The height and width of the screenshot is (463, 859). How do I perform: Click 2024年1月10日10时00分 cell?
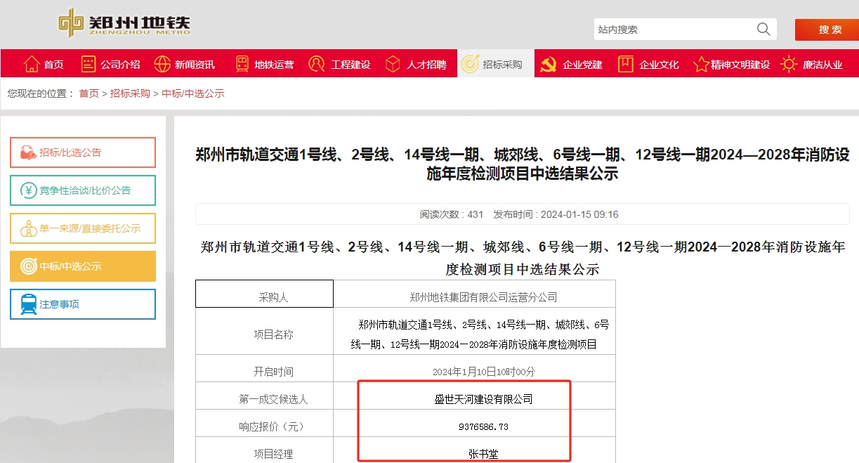click(474, 368)
